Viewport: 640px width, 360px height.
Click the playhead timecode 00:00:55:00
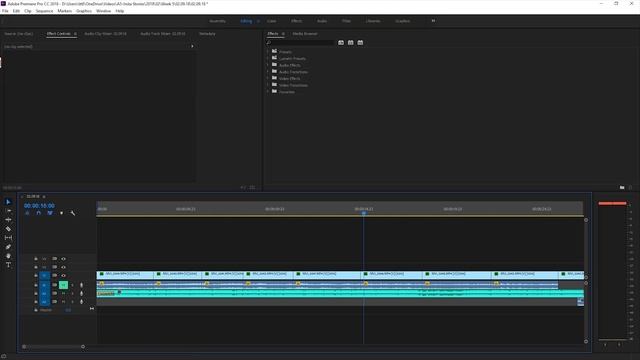tap(39, 206)
